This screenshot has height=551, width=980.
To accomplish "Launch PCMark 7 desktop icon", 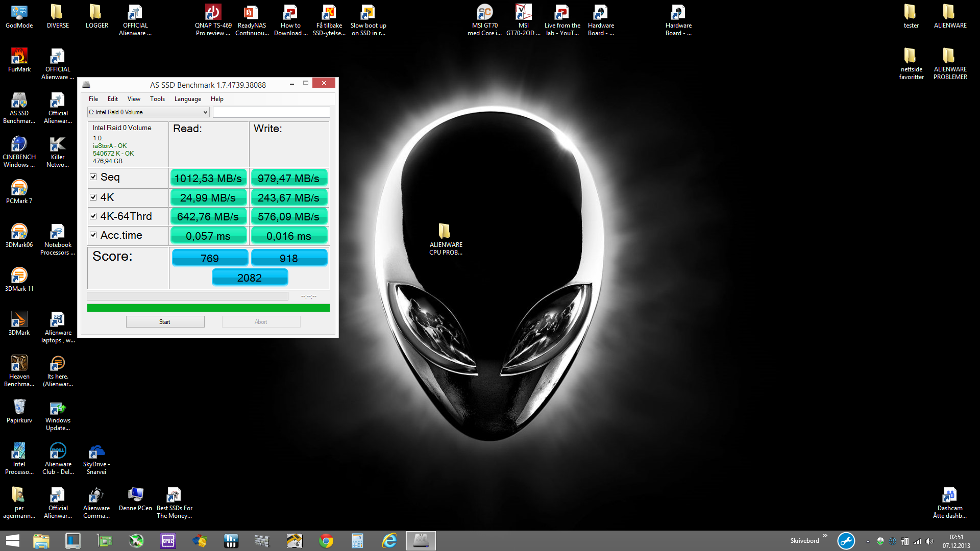I will 19,192.
